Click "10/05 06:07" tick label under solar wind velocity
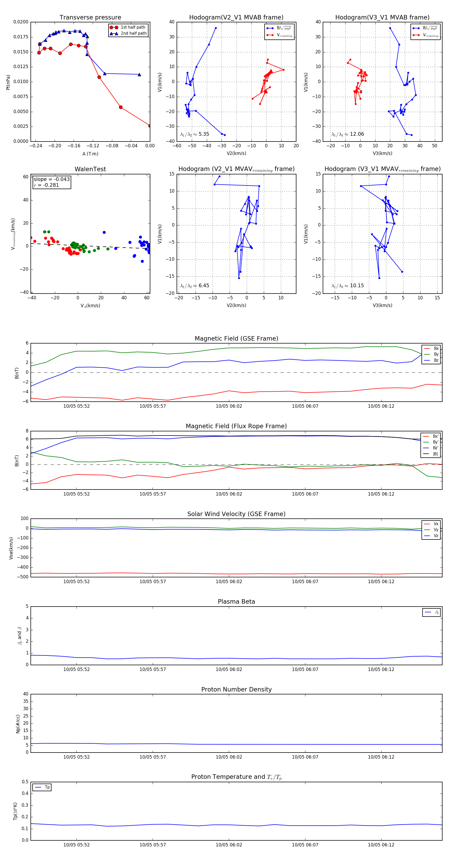The image size is (473, 868). tap(305, 582)
